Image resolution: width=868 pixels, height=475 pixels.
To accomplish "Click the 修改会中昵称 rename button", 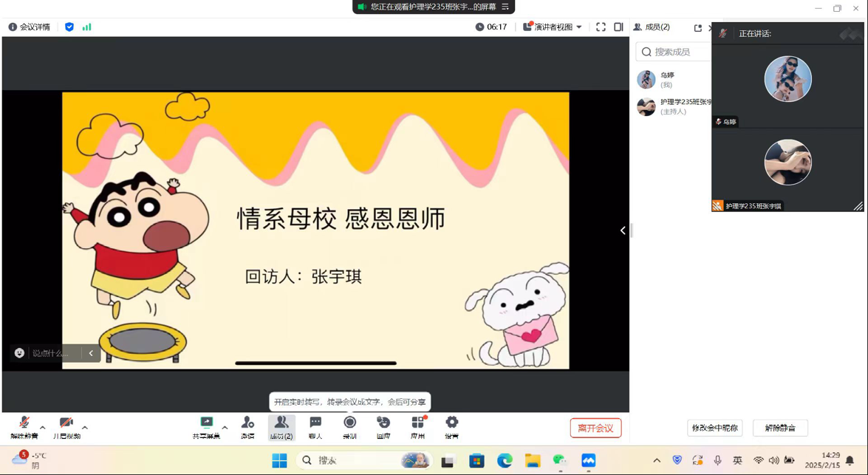I will pos(714,428).
